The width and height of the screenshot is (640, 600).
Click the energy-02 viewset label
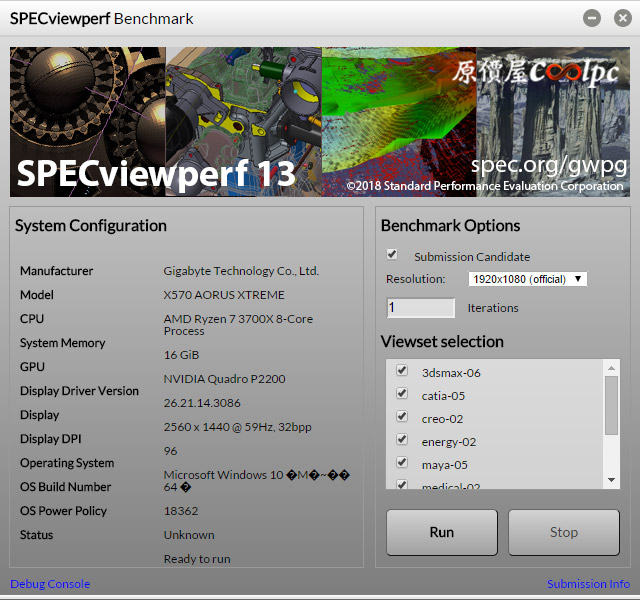(x=449, y=442)
